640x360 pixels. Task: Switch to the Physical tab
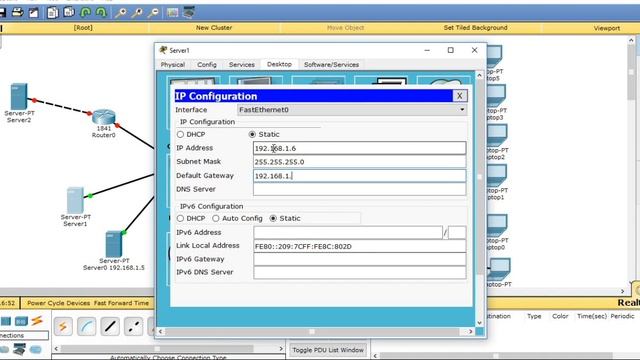173,64
